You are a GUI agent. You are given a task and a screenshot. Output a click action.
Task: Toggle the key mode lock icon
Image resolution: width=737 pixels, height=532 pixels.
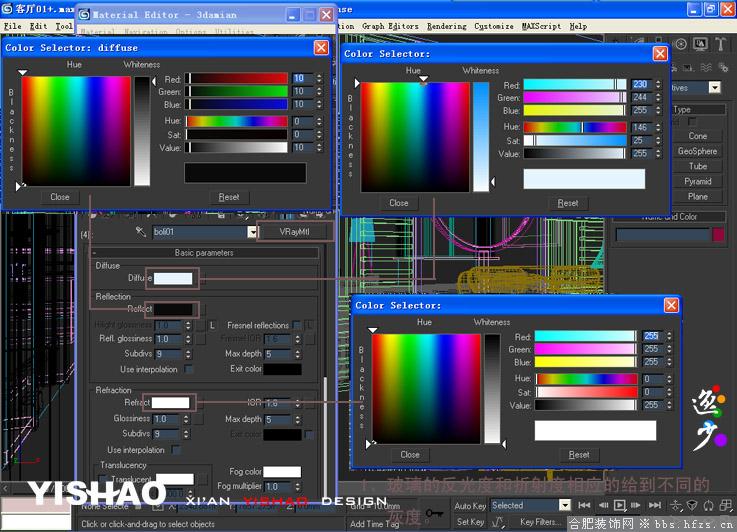(x=434, y=513)
